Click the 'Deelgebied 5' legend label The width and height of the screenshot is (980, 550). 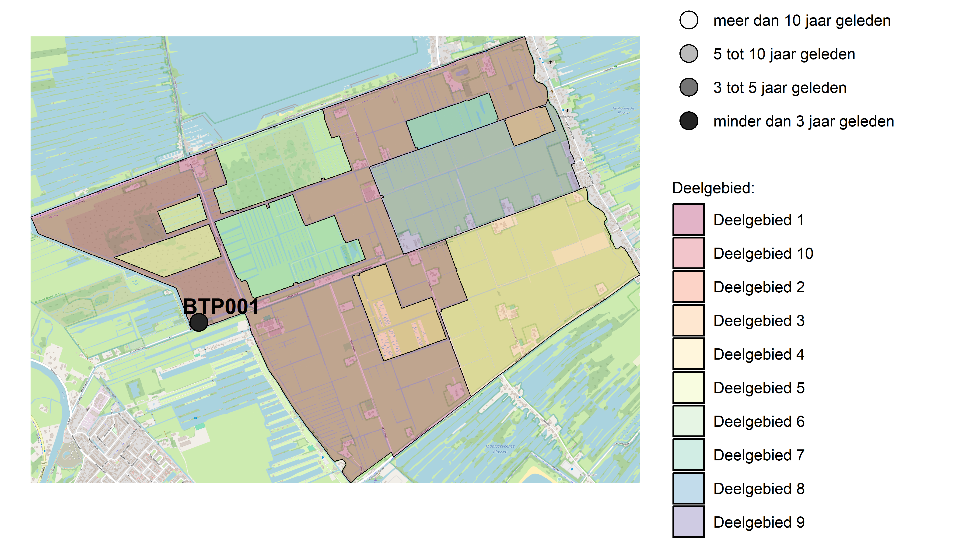[759, 388]
